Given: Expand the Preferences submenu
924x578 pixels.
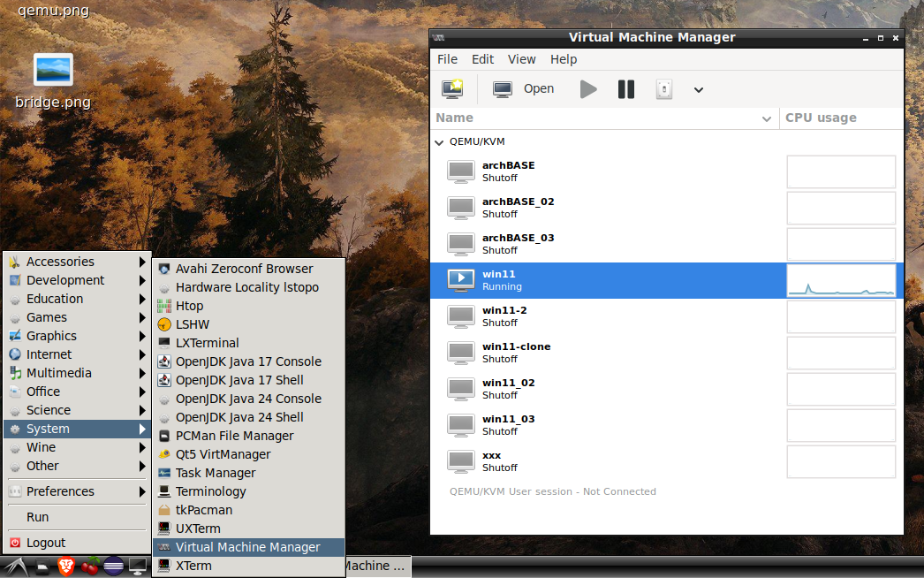Looking at the screenshot, I should [77, 491].
